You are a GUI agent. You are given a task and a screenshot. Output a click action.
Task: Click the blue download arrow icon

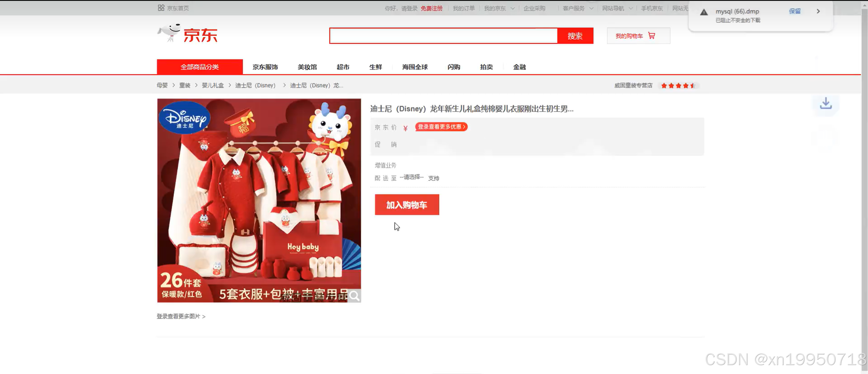(825, 103)
